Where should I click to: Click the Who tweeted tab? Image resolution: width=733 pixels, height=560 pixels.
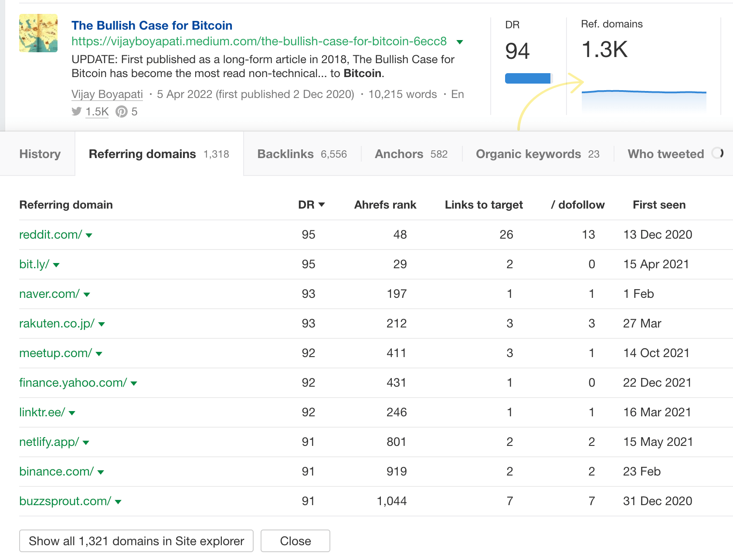(665, 154)
